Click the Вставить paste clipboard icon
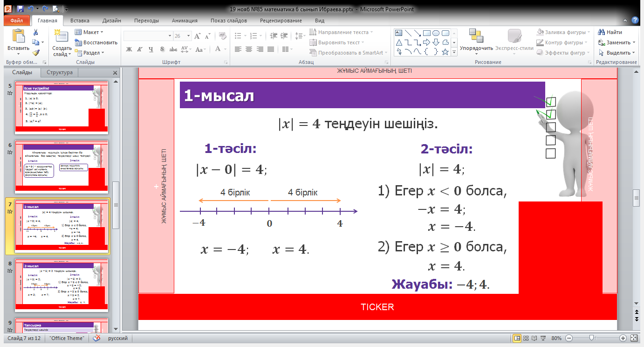This screenshot has width=644, height=347. pos(18,36)
